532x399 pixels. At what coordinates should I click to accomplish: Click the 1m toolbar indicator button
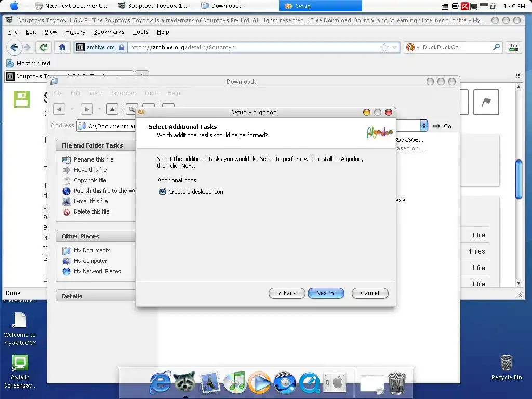[514, 47]
